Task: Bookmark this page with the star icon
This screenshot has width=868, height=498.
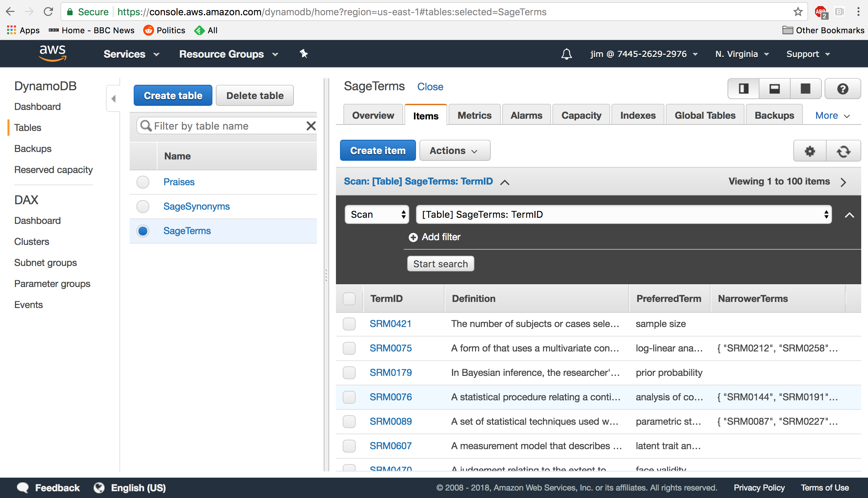Action: pos(797,12)
